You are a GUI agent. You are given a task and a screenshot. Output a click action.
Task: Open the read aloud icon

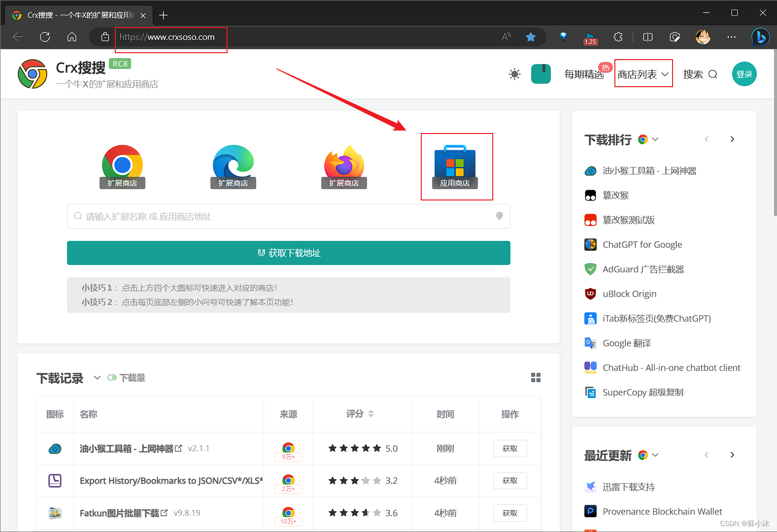pyautogui.click(x=507, y=37)
